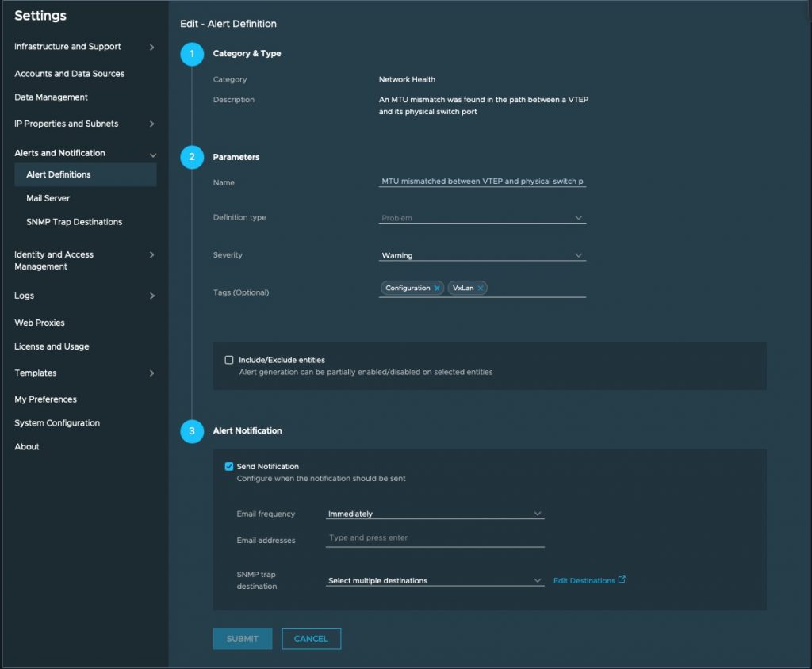Viewport: 812px width, 669px height.
Task: Click the Email addresses input field
Action: 435,538
